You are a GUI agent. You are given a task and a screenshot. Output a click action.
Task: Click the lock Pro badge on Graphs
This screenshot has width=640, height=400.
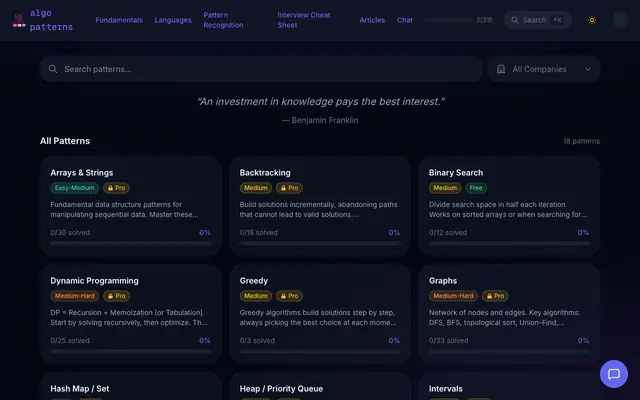[495, 296]
